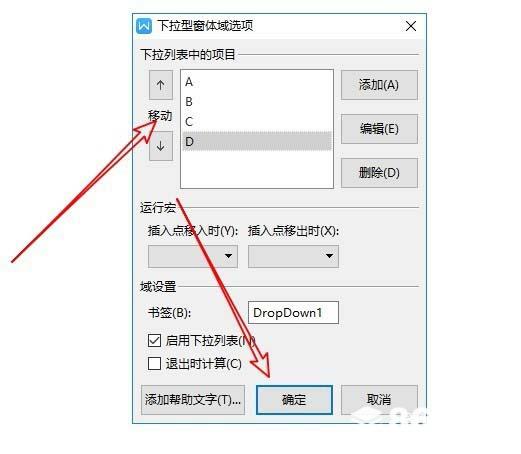
Task: Enable 退出时计算 checkbox
Action: pyautogui.click(x=154, y=363)
